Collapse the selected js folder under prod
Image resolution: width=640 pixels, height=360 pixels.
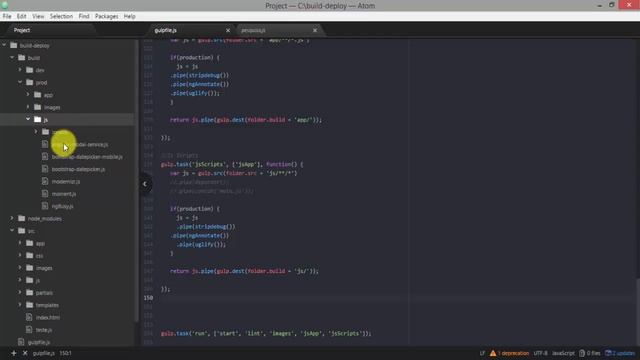pyautogui.click(x=28, y=119)
